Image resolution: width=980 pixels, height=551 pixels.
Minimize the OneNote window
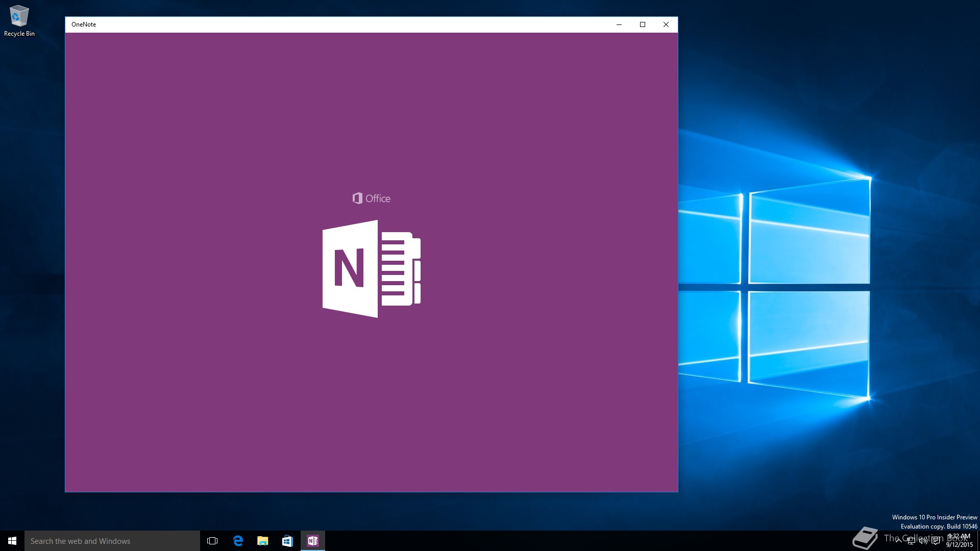pos(619,24)
